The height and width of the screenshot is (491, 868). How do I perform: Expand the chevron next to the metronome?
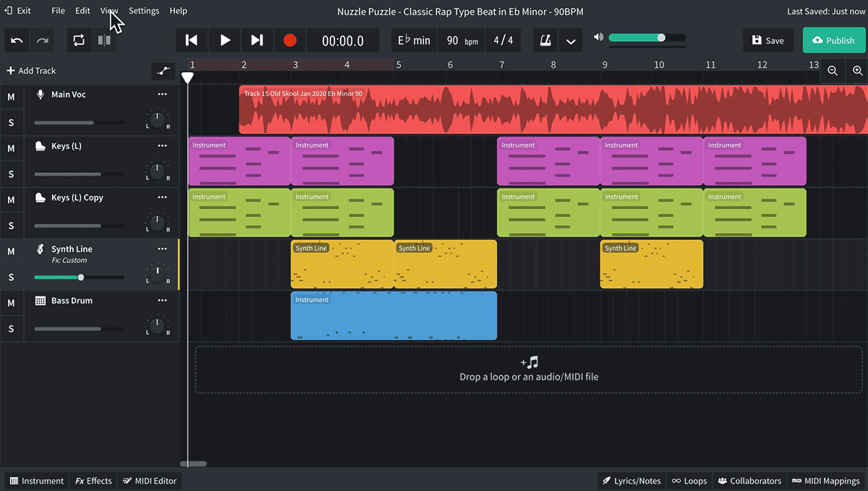point(571,40)
